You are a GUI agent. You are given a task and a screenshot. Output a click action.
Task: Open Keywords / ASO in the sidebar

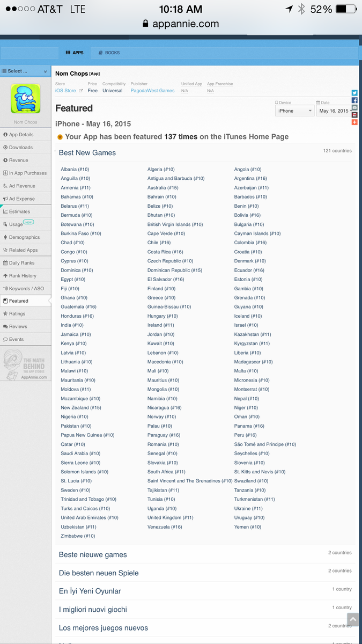pos(25,289)
